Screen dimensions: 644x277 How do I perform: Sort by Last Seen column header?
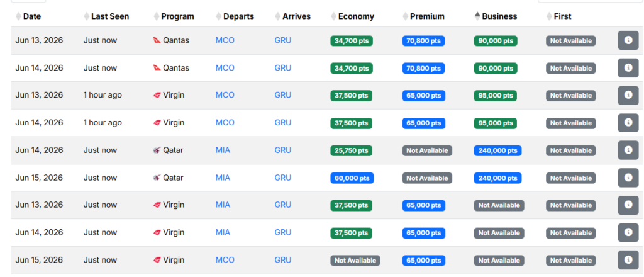click(109, 16)
